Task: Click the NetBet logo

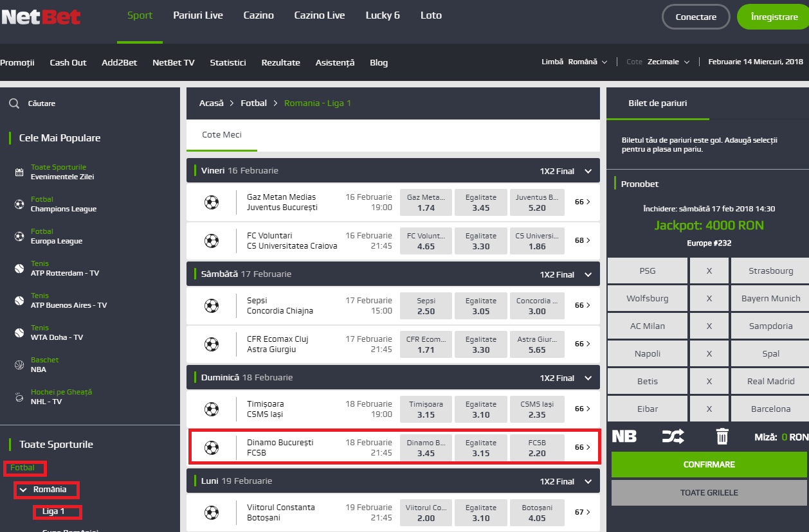Action: pyautogui.click(x=41, y=17)
